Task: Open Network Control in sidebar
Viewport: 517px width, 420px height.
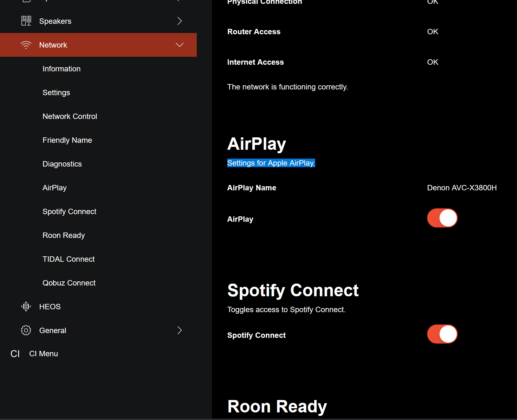Action: 70,116
